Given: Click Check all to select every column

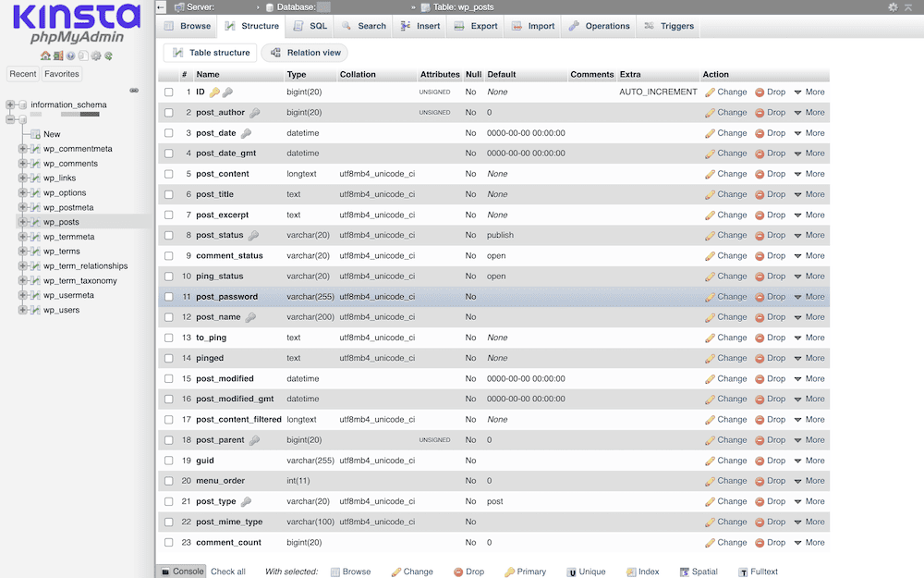Looking at the screenshot, I should coord(228,572).
